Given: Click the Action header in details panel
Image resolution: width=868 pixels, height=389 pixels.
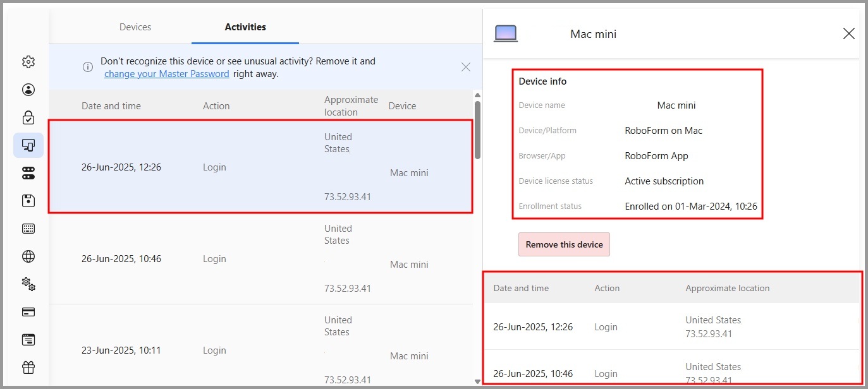Looking at the screenshot, I should (x=607, y=288).
